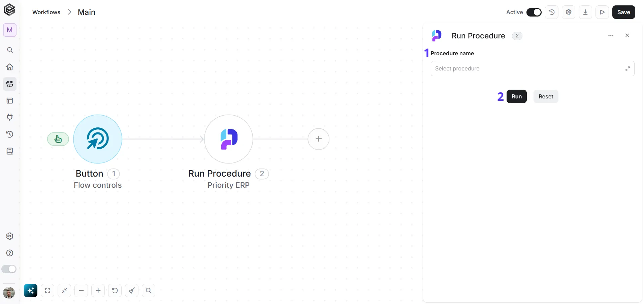The height and width of the screenshot is (304, 644).
Task: Click the play run-workflow icon
Action: [x=602, y=12]
